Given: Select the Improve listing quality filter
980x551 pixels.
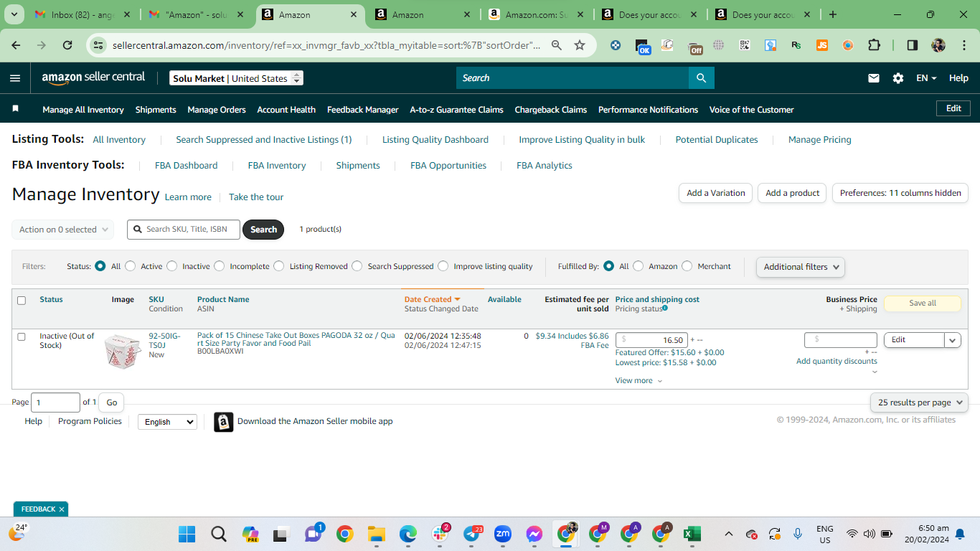Looking at the screenshot, I should pyautogui.click(x=443, y=266).
